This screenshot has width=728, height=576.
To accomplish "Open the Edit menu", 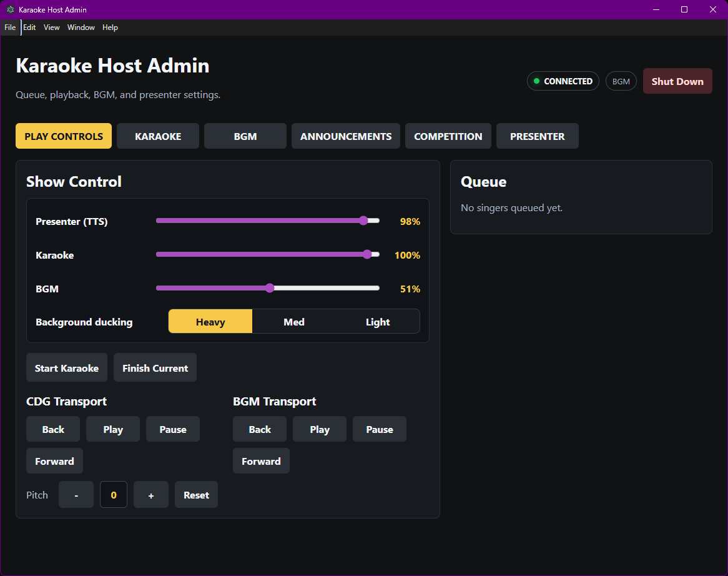I will click(x=29, y=27).
